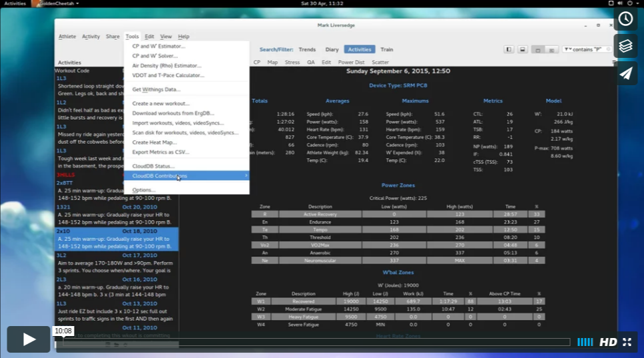Adjust the video volume bars
This screenshot has height=358, width=644.
tap(585, 342)
